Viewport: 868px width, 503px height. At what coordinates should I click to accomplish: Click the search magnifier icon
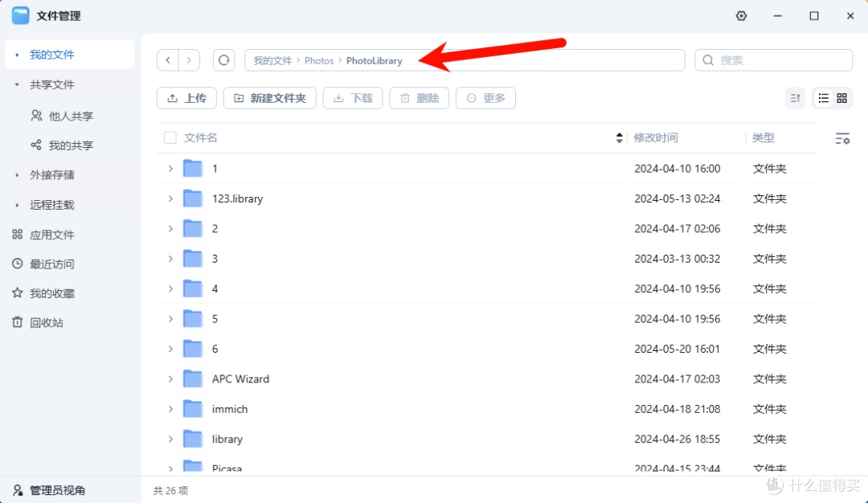[708, 60]
